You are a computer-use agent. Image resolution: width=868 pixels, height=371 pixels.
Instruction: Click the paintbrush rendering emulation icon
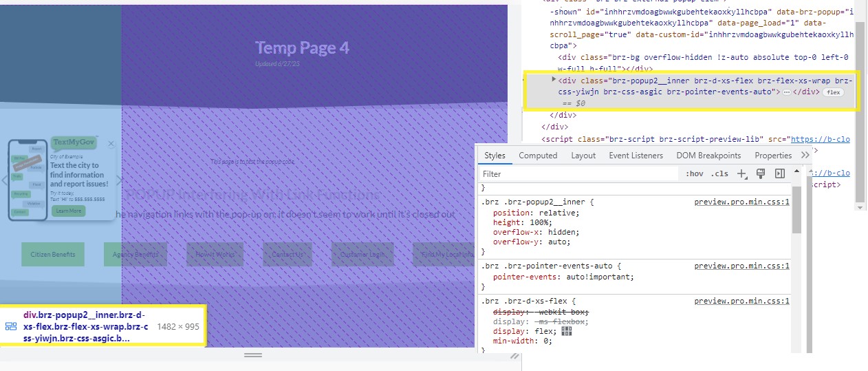[761, 174]
